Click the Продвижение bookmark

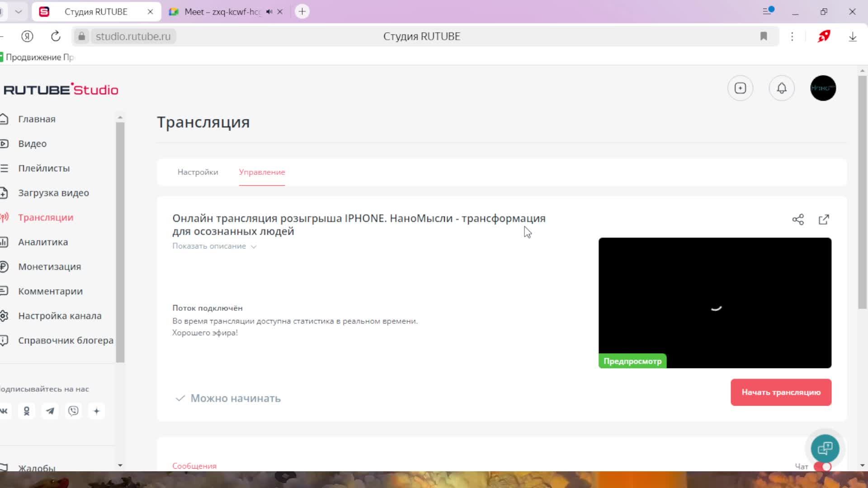[38, 57]
